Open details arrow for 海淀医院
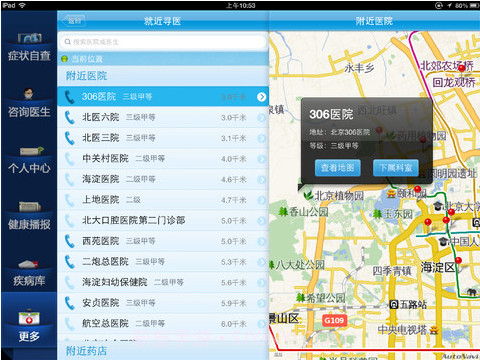The height and width of the screenshot is (360, 480). (x=262, y=179)
